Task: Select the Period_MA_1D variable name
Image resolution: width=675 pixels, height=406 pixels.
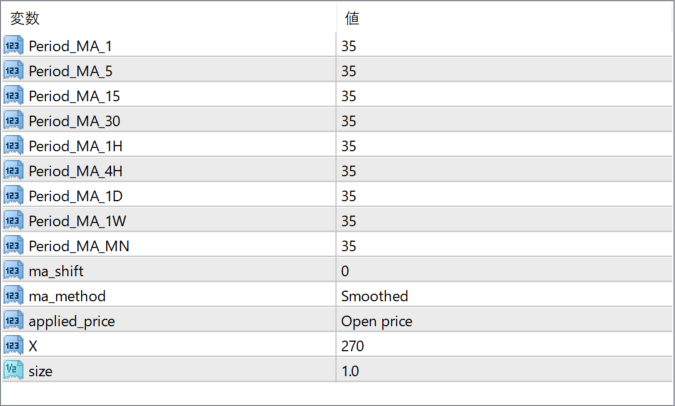Action: tap(76, 196)
